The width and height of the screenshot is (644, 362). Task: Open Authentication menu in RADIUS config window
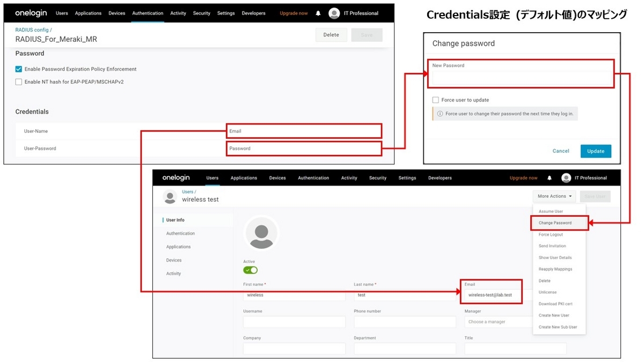pyautogui.click(x=148, y=13)
